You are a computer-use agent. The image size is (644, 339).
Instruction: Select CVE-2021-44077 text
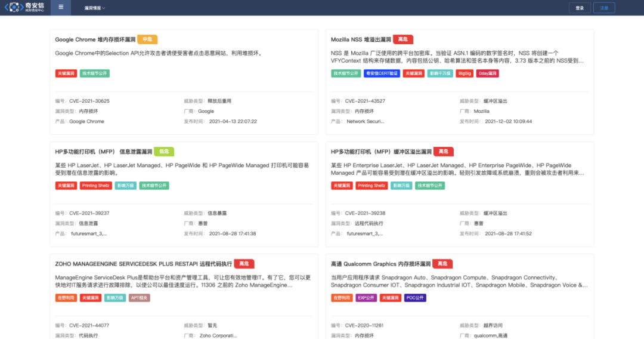(x=89, y=325)
